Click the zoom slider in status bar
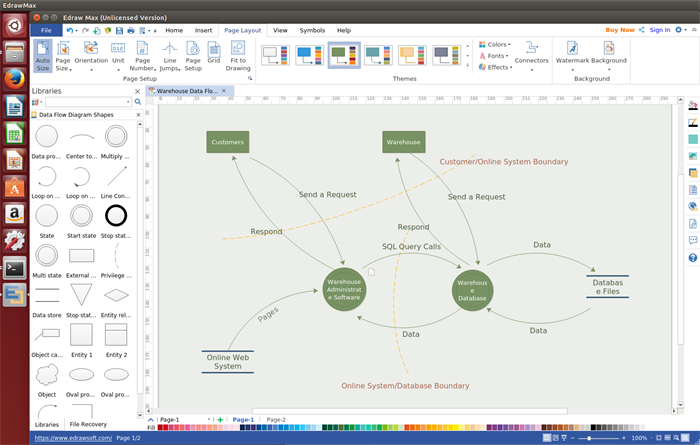The width and height of the screenshot is (700, 445). pyautogui.click(x=590, y=438)
